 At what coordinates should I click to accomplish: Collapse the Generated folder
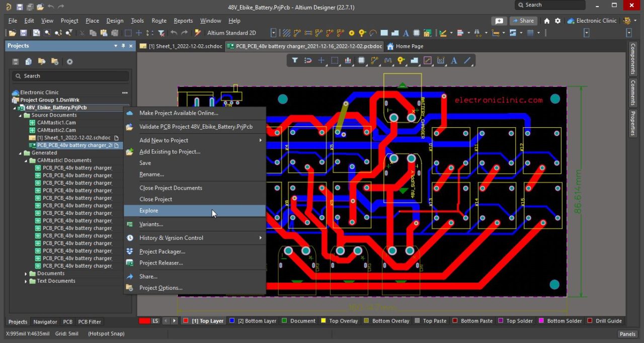pos(21,153)
